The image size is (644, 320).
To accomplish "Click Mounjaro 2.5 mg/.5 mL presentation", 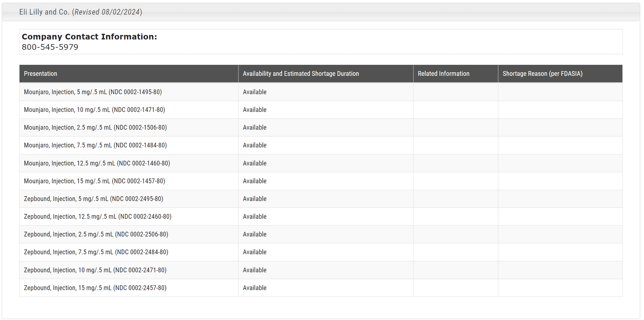I will (95, 128).
